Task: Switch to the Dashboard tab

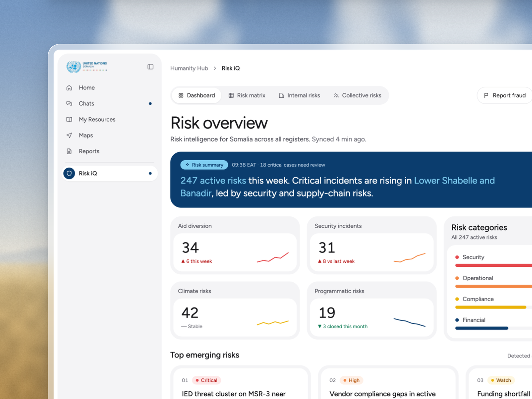Action: [197, 95]
